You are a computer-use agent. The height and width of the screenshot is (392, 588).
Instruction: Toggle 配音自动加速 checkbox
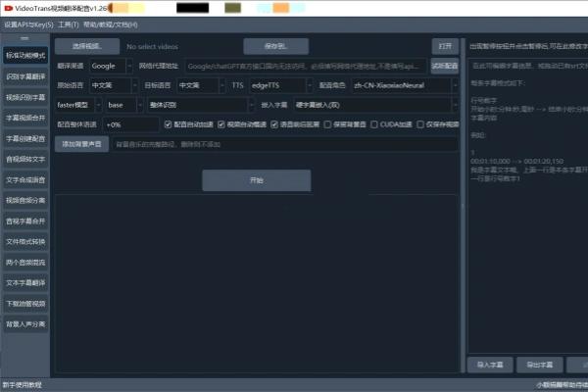coord(168,124)
